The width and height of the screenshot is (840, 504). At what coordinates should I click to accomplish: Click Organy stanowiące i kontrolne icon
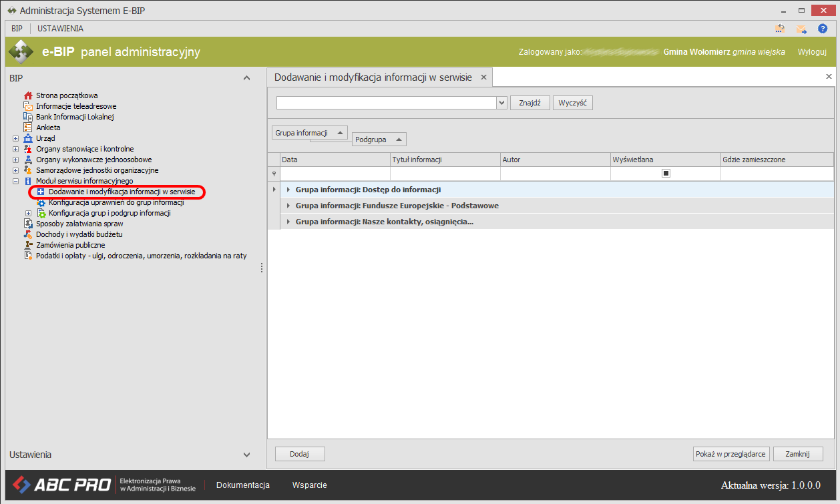(28, 149)
